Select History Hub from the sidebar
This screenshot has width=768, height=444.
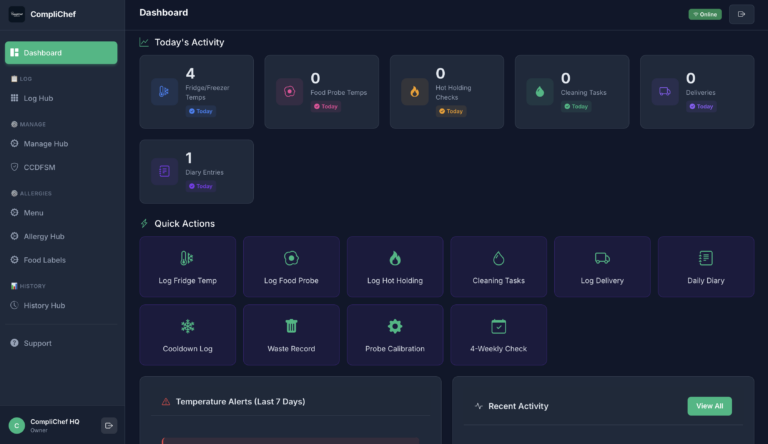[44, 305]
